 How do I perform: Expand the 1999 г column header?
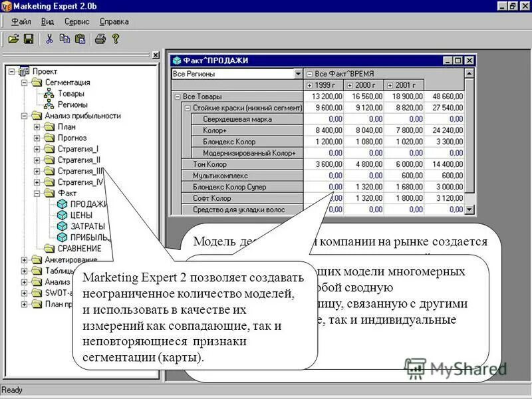tap(309, 85)
